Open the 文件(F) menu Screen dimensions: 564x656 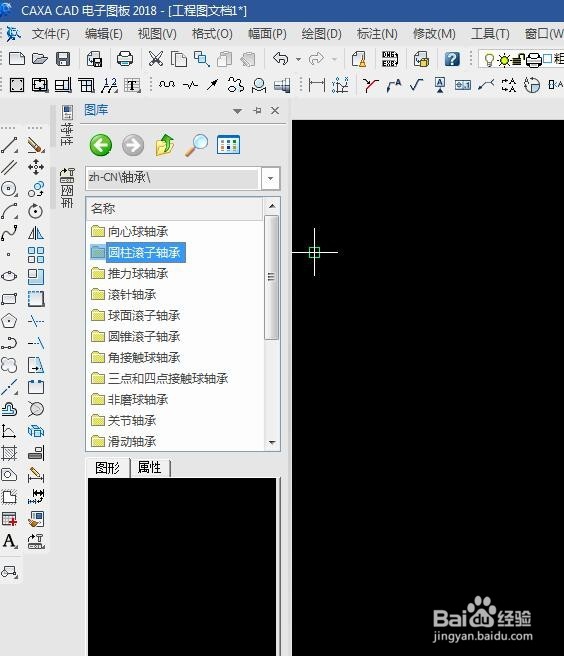click(51, 34)
